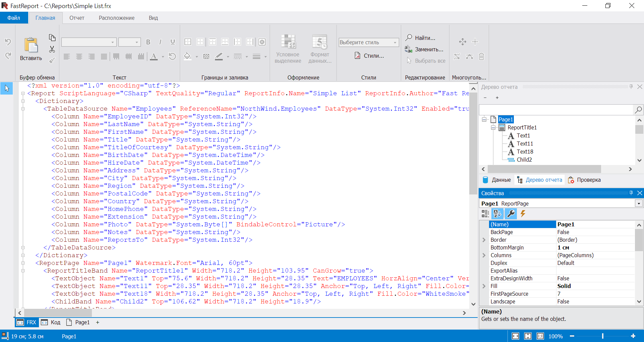Toggle the all borders icon
The height and width of the screenshot is (342, 644).
point(188,42)
